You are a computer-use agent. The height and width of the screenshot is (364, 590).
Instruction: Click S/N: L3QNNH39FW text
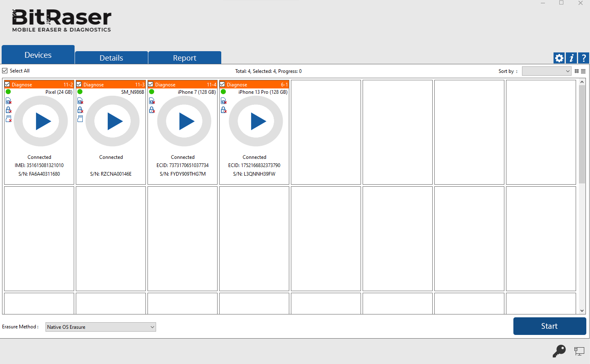254,174
